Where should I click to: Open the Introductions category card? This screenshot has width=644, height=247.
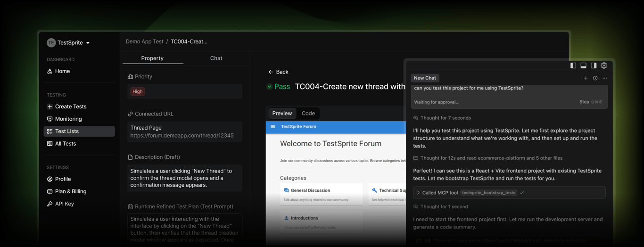(x=321, y=222)
